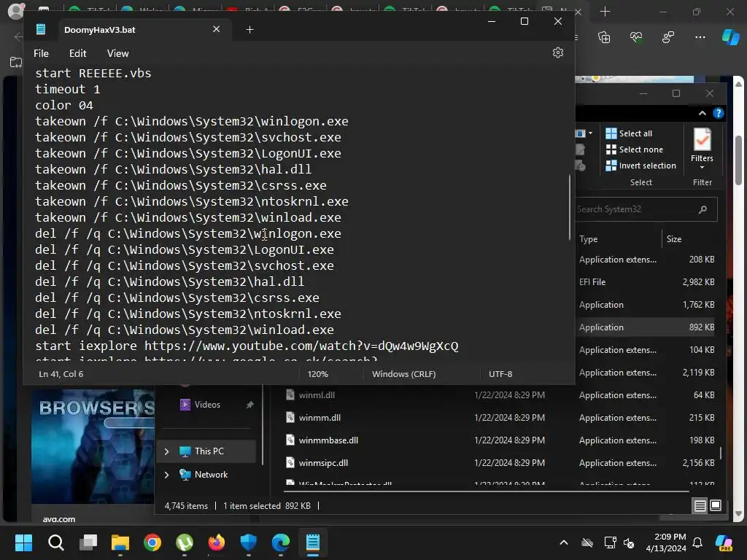Click Invert selection in File Explorer ribbon
This screenshot has height=560, width=747.
pyautogui.click(x=640, y=166)
